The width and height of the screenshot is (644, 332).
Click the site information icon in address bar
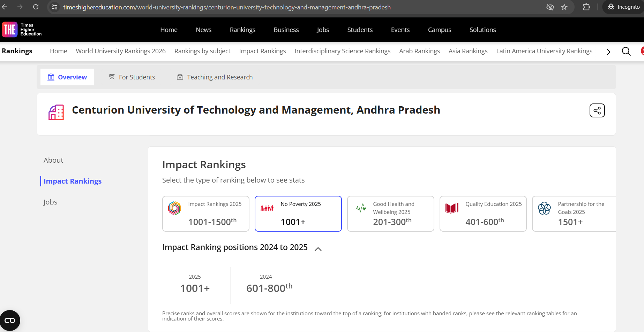54,7
